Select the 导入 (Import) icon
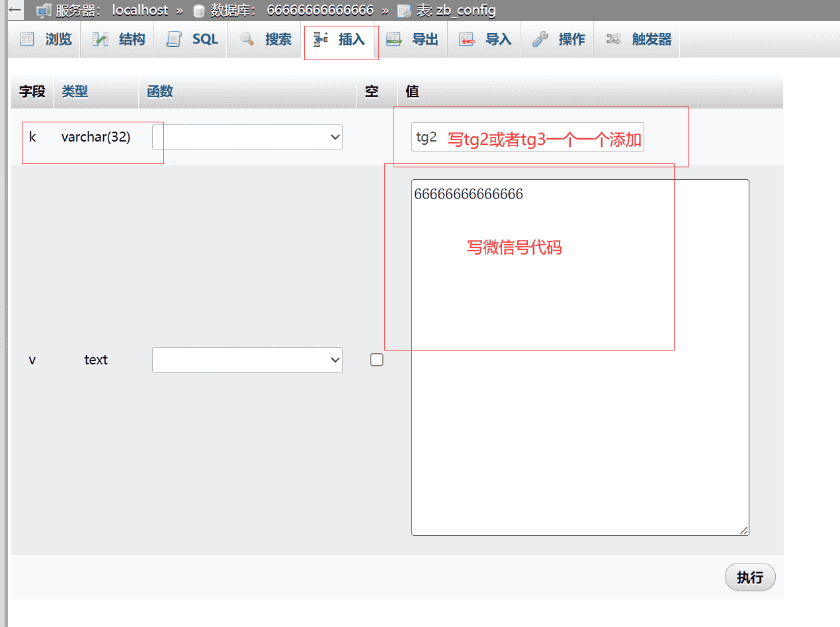840x627 pixels. [468, 38]
